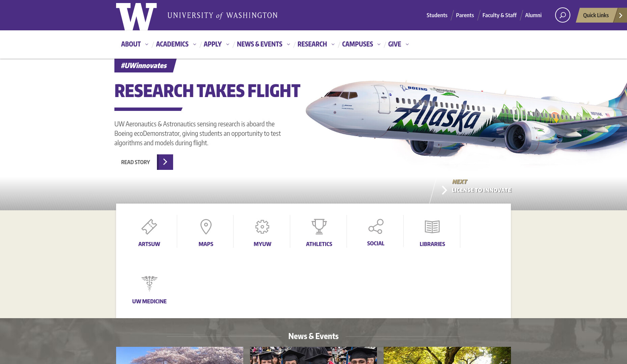
Task: Open the Students link
Action: (x=437, y=15)
